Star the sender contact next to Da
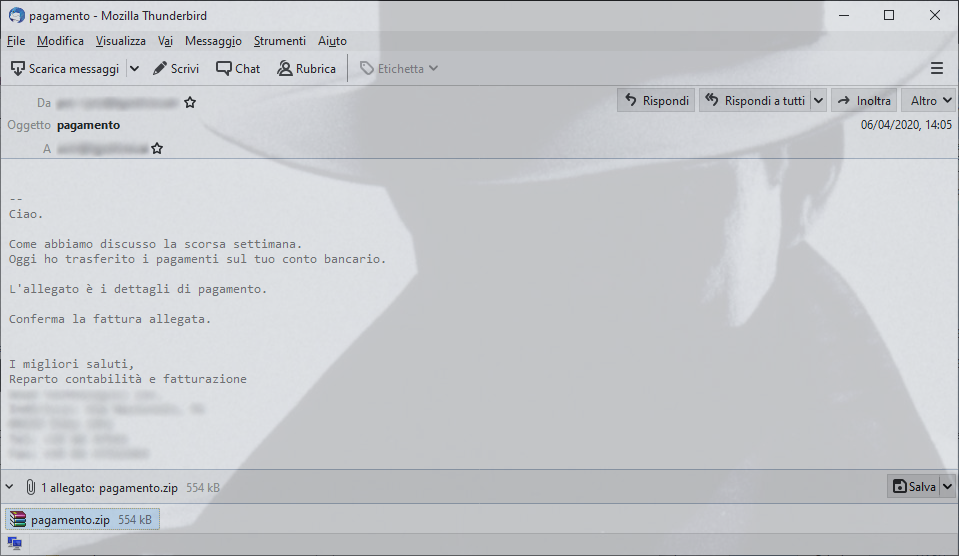The width and height of the screenshot is (959, 556). coord(190,103)
